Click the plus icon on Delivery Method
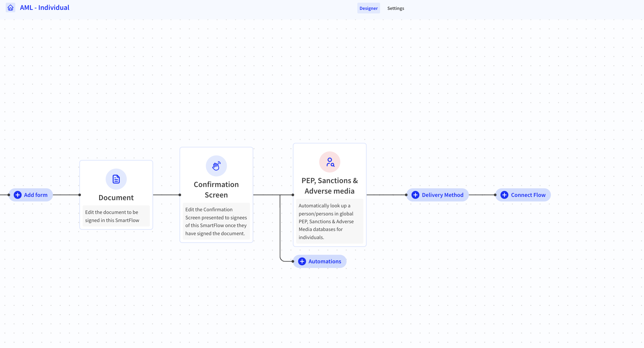 (415, 195)
